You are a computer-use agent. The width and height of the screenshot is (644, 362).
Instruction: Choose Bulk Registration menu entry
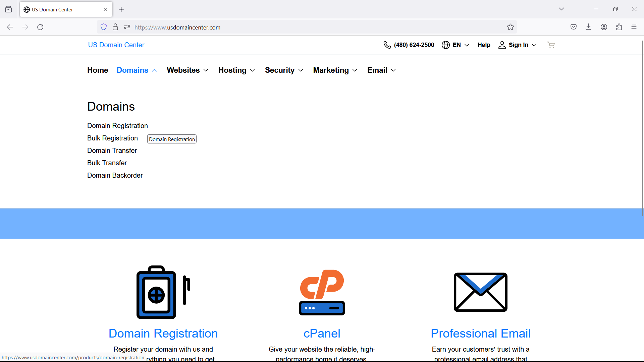pos(112,138)
